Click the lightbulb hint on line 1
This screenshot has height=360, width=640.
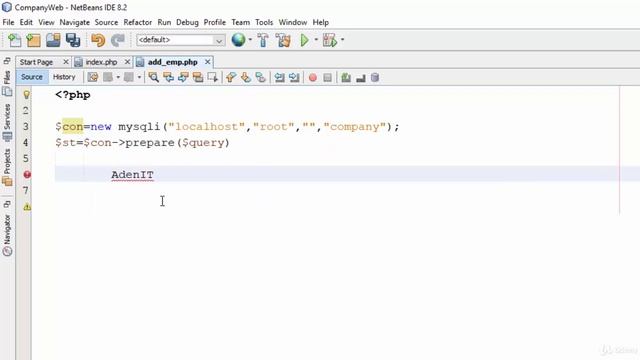point(27,95)
